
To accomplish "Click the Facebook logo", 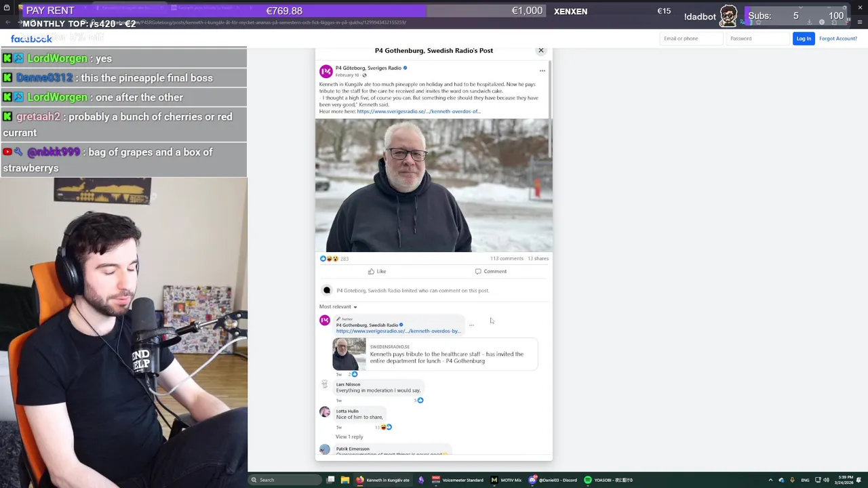I will coord(31,39).
